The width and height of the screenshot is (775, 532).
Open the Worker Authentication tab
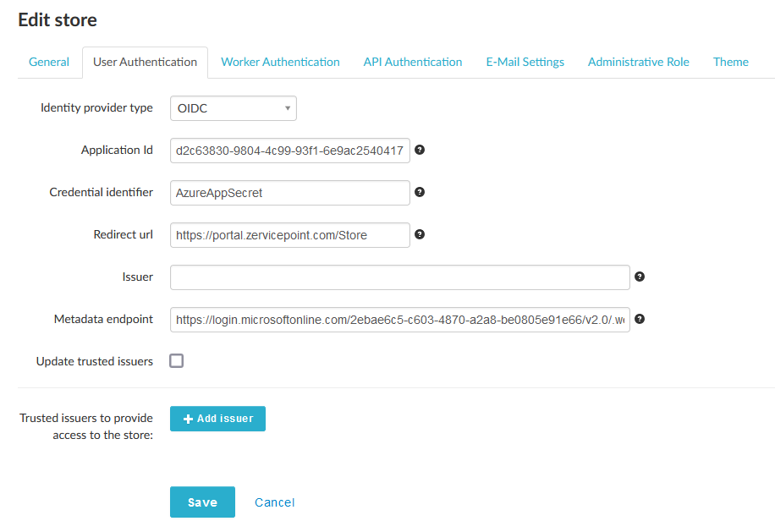280,62
